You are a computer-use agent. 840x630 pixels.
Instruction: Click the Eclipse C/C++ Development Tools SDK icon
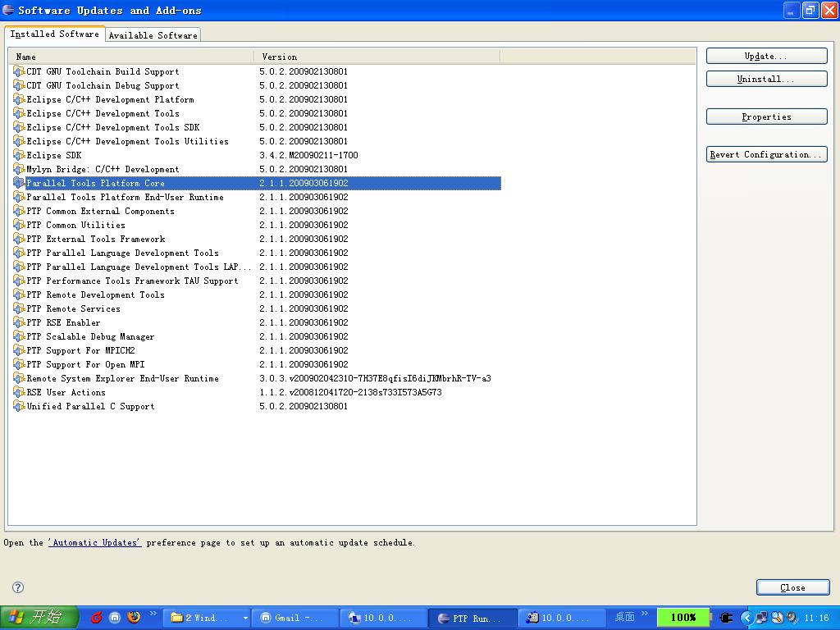(19, 127)
